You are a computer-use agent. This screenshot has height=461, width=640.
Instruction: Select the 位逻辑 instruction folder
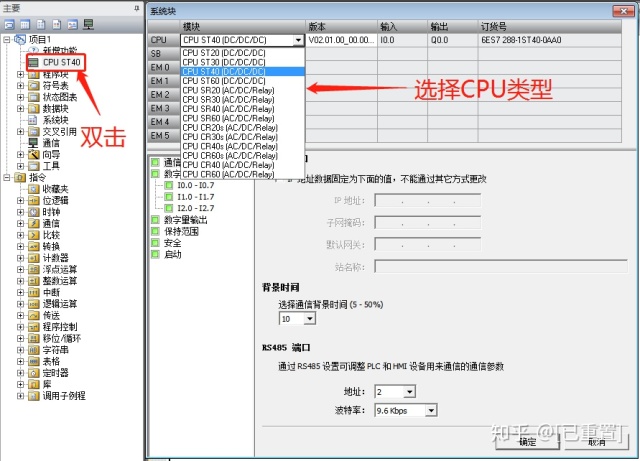coord(56,200)
